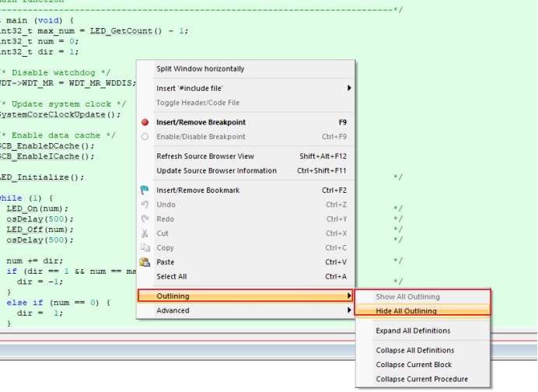
Task: Expand the Insert '#include file' submenu arrow
Action: point(348,88)
